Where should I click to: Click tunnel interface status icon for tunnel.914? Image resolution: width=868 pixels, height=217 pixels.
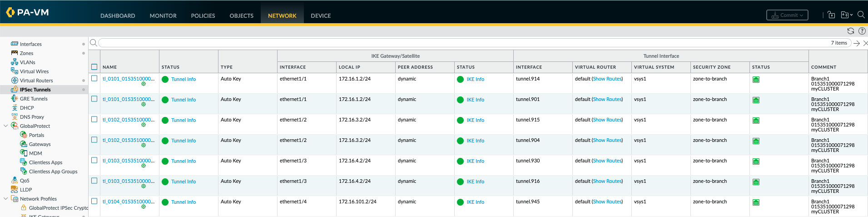pos(756,80)
